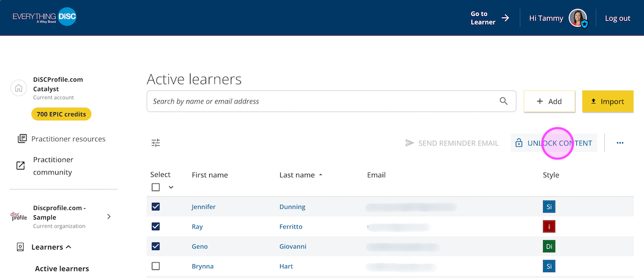Click the i style badge for Ray
This screenshot has height=278, width=644.
(x=549, y=226)
